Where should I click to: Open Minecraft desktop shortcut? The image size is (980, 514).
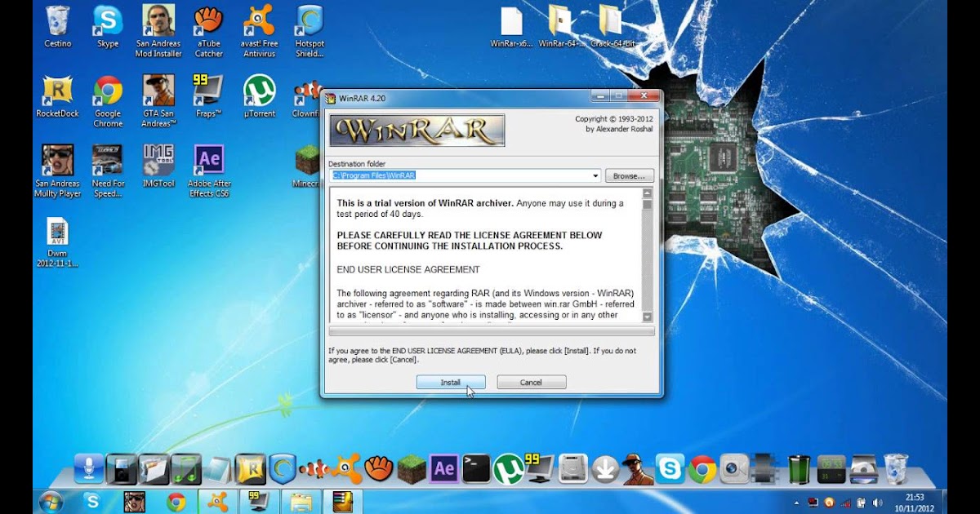click(306, 166)
